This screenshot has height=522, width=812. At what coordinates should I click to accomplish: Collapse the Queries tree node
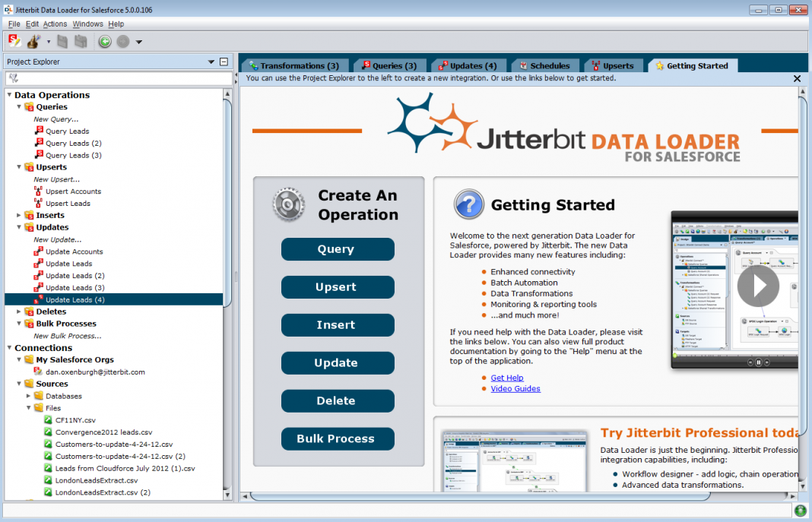coord(20,107)
